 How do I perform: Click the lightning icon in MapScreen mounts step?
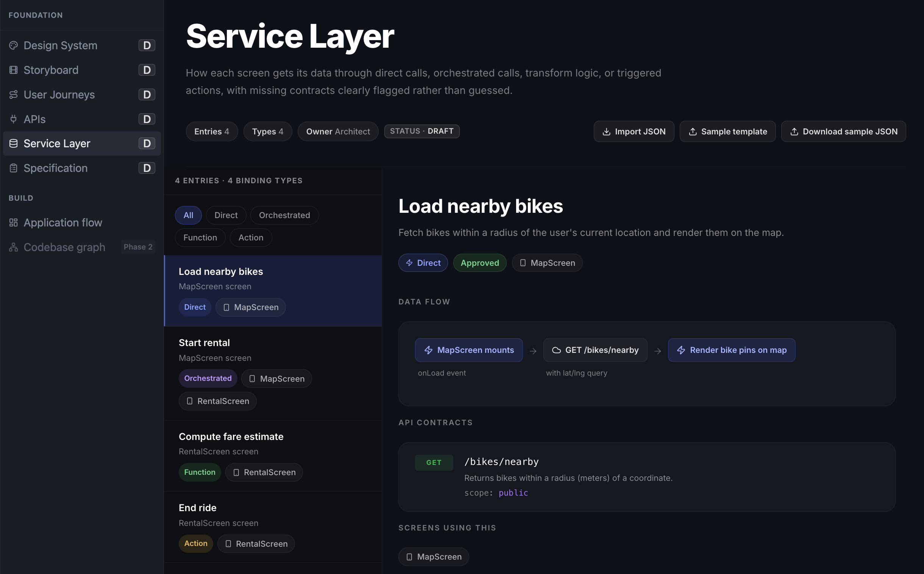click(x=429, y=350)
